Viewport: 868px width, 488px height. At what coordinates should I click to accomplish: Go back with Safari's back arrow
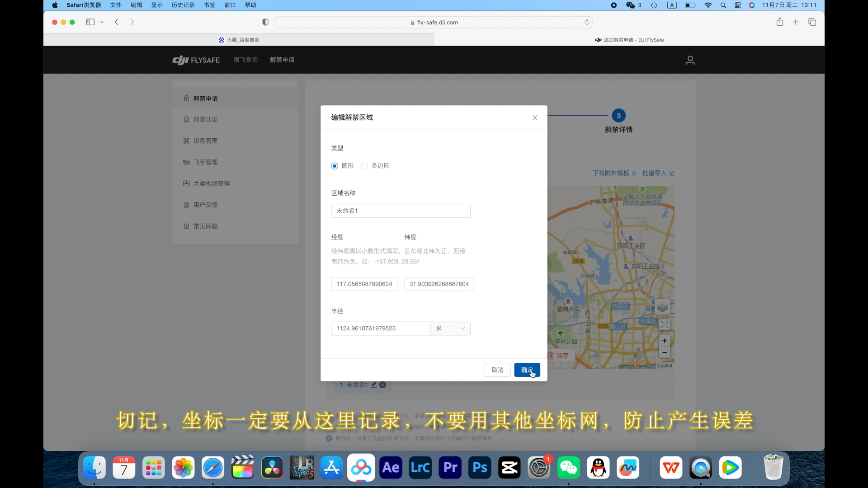point(117,22)
